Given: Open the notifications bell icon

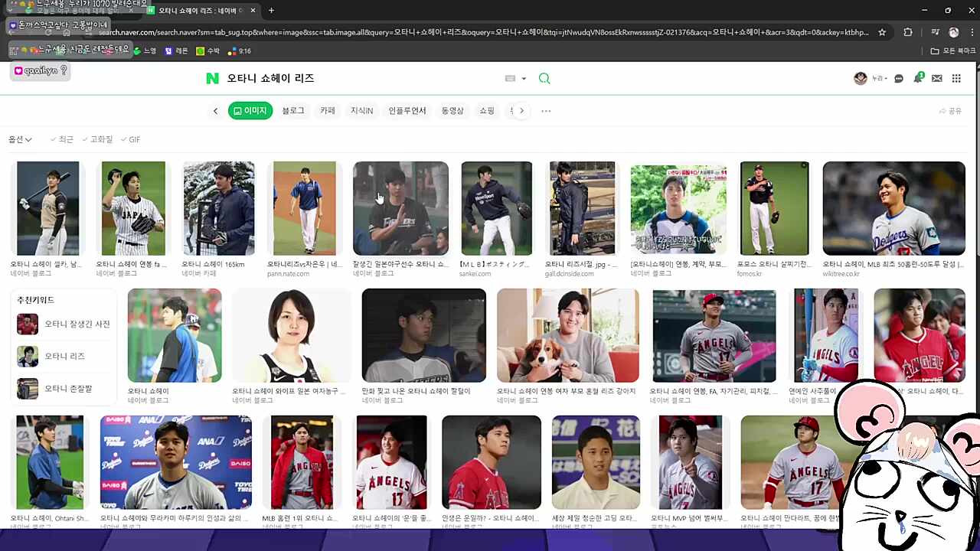Looking at the screenshot, I should [x=918, y=78].
